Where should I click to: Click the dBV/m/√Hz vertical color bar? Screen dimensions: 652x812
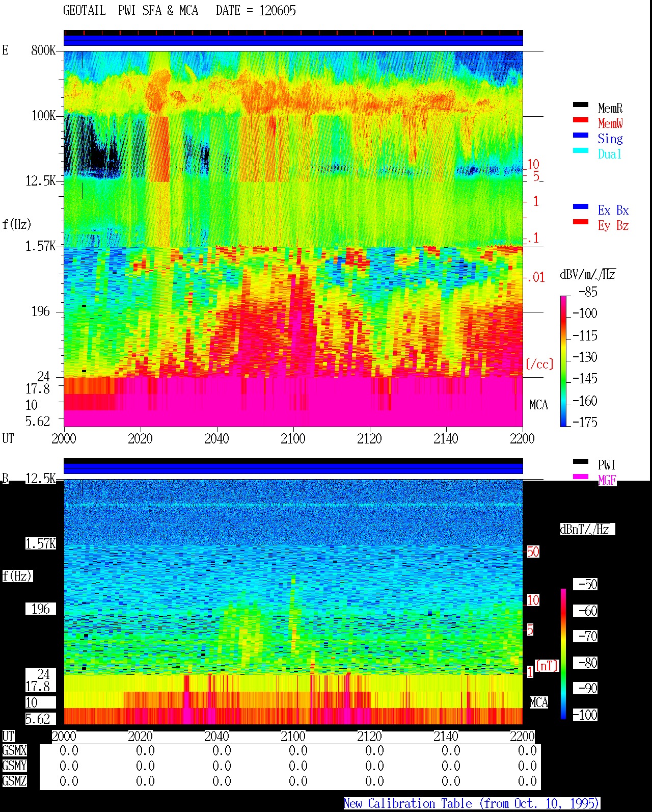(x=563, y=361)
